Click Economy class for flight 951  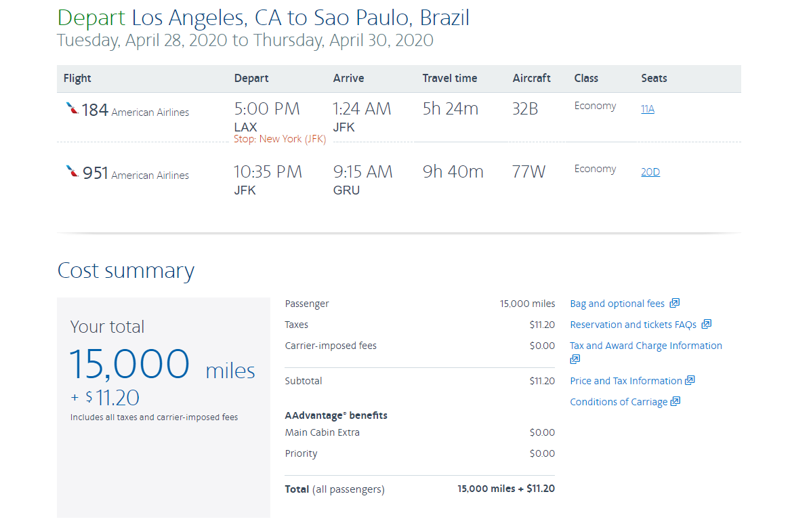[x=595, y=169]
